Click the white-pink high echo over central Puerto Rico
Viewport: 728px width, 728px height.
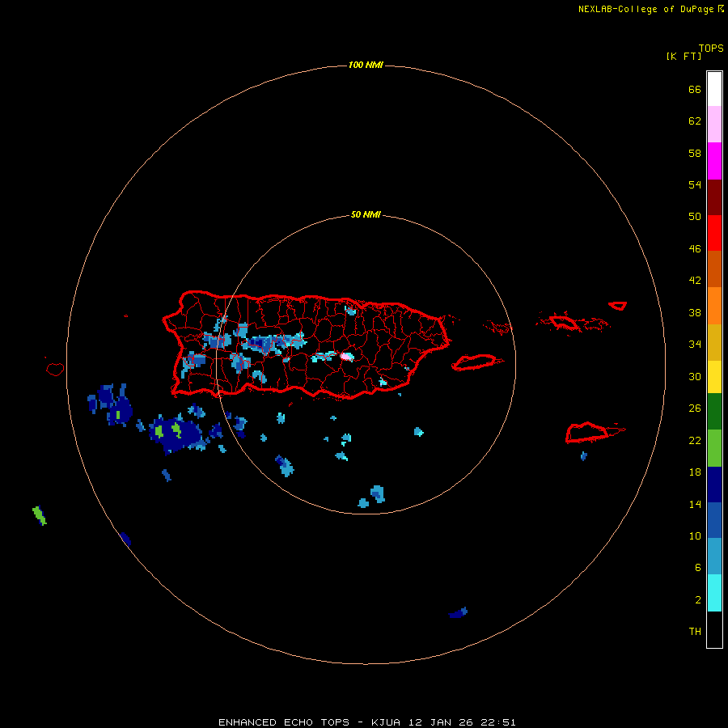pos(347,357)
